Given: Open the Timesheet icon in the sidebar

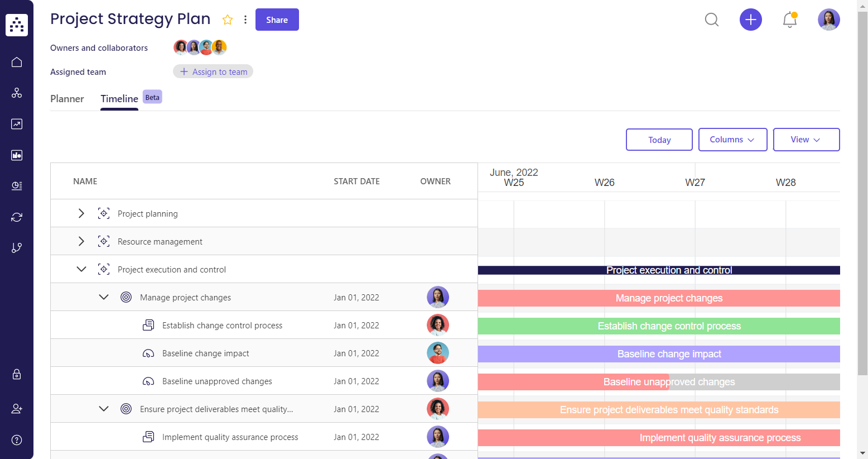Looking at the screenshot, I should pos(16,186).
